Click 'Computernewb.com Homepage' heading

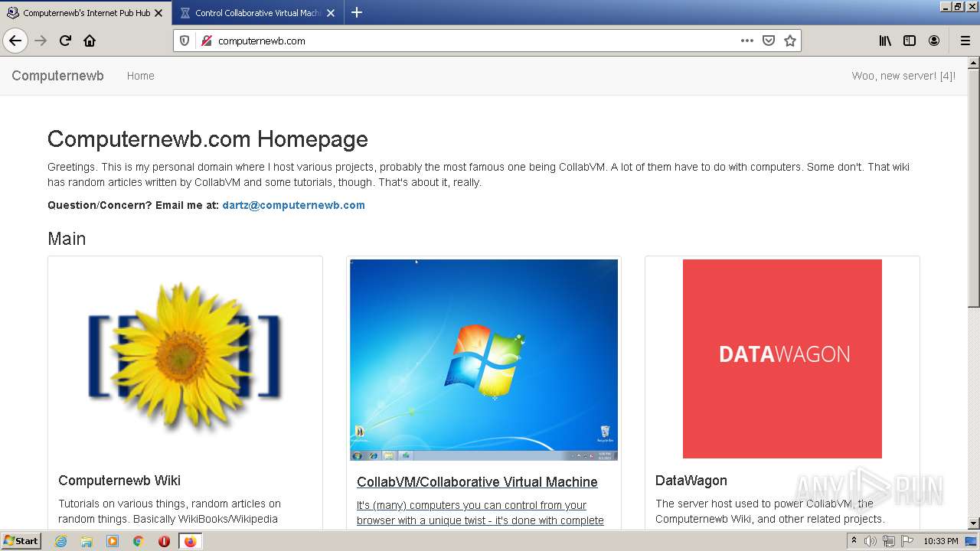207,139
